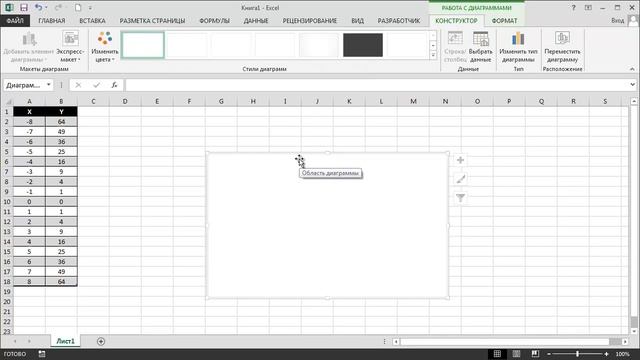Select the Лист1 sheet tab
640x360 pixels.
(x=65, y=341)
